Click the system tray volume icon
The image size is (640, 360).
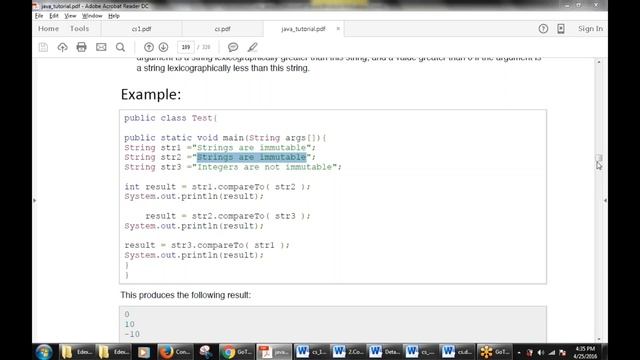[541, 352]
